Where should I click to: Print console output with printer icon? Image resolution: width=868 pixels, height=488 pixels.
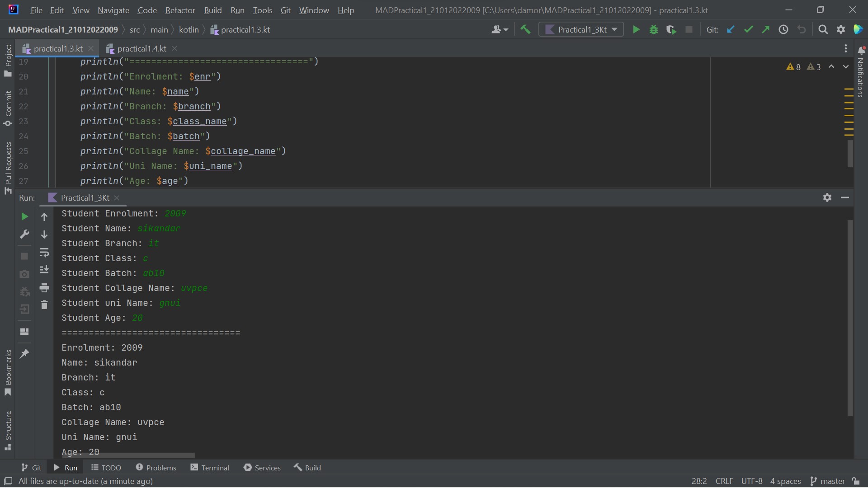coord(44,287)
